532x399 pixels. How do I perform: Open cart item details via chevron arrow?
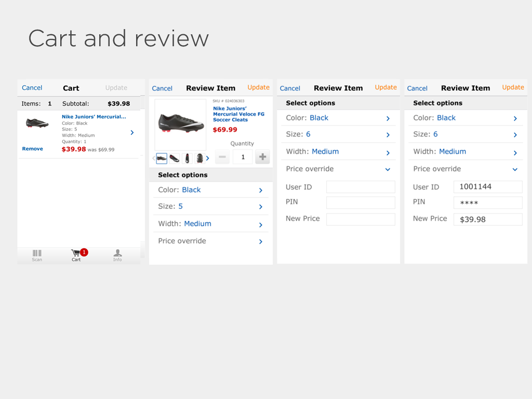[132, 132]
